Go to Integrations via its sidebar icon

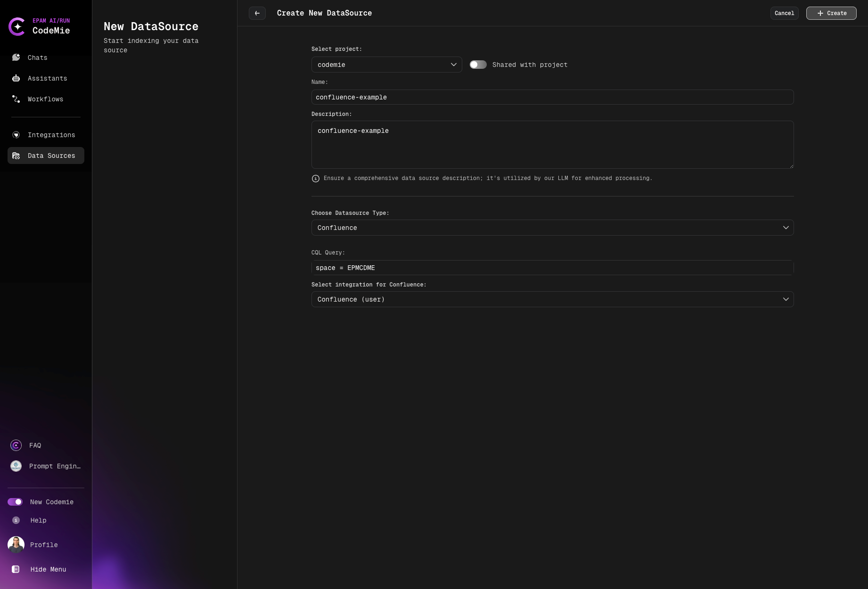click(x=16, y=135)
